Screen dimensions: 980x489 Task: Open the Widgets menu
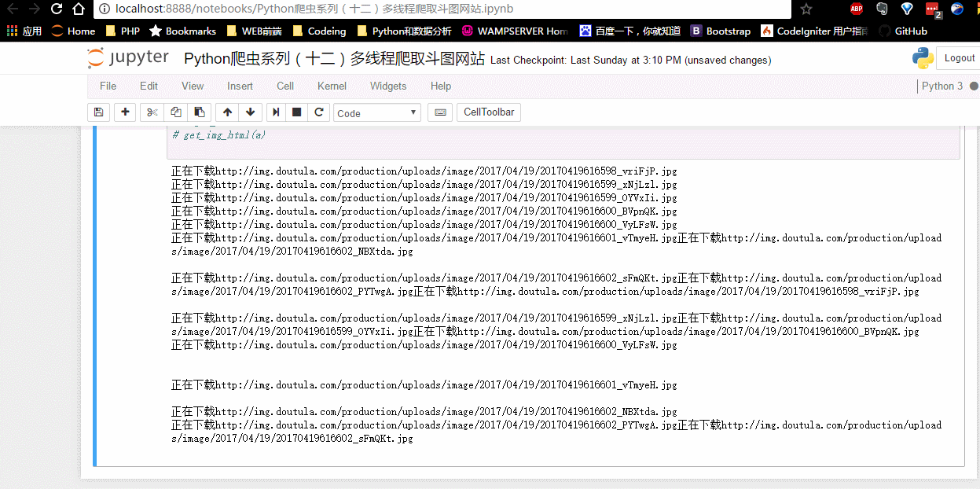388,86
